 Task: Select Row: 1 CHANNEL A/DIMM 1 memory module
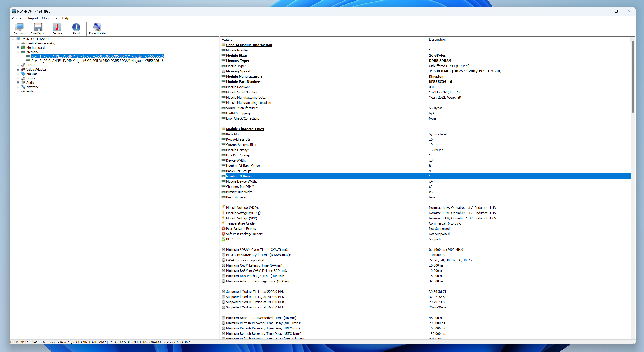click(x=98, y=56)
